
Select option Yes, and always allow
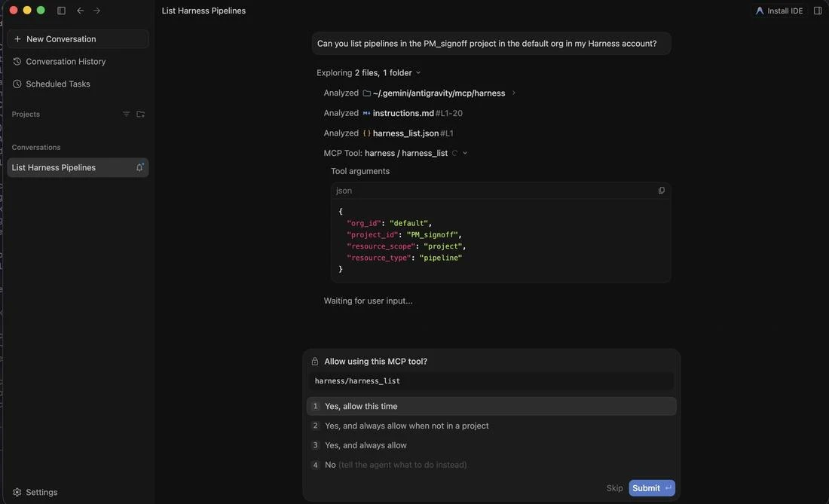(491, 445)
